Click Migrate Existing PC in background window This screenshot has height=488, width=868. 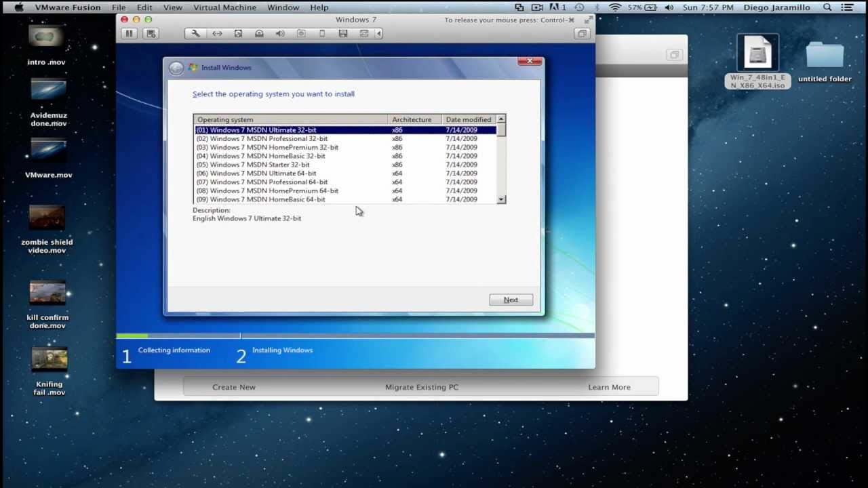click(x=422, y=387)
